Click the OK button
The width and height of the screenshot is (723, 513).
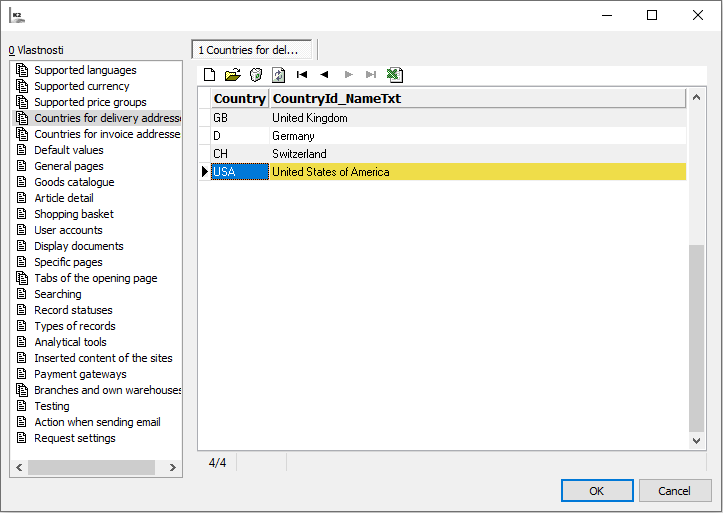(597, 491)
